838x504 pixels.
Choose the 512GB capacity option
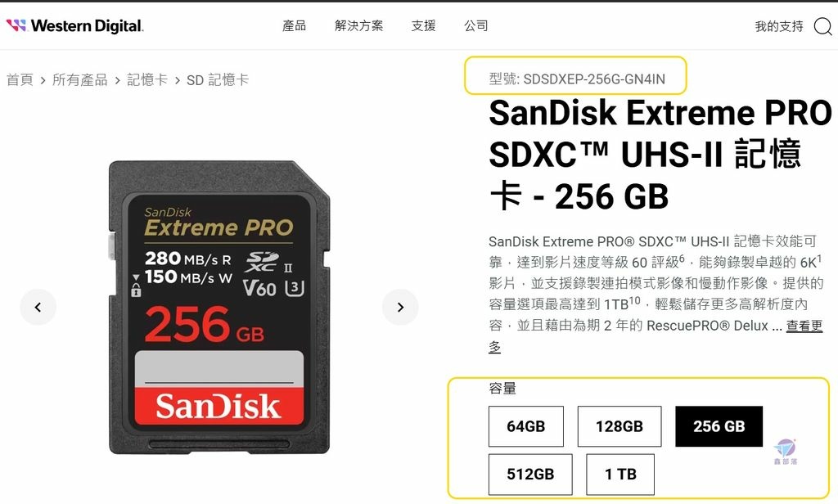coord(530,474)
